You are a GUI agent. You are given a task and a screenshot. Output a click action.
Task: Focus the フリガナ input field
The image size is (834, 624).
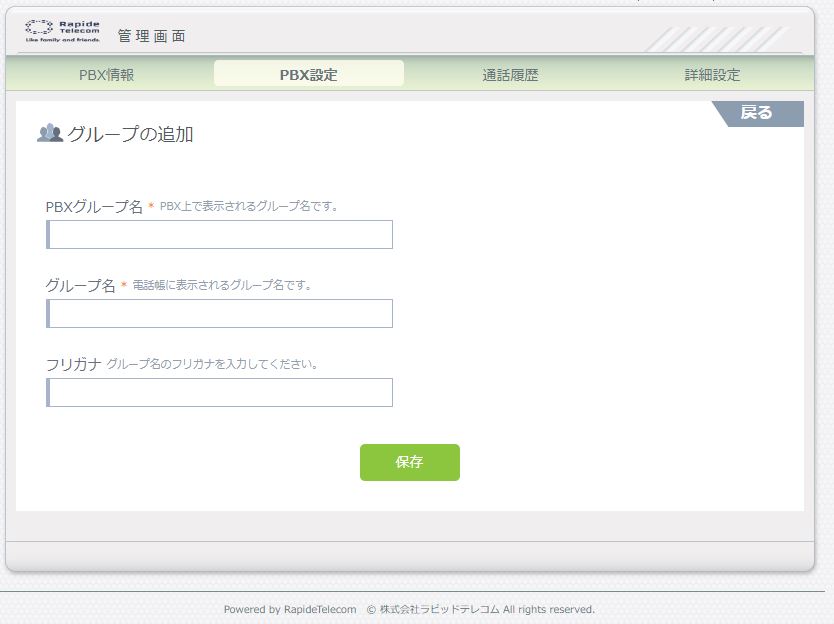[219, 392]
